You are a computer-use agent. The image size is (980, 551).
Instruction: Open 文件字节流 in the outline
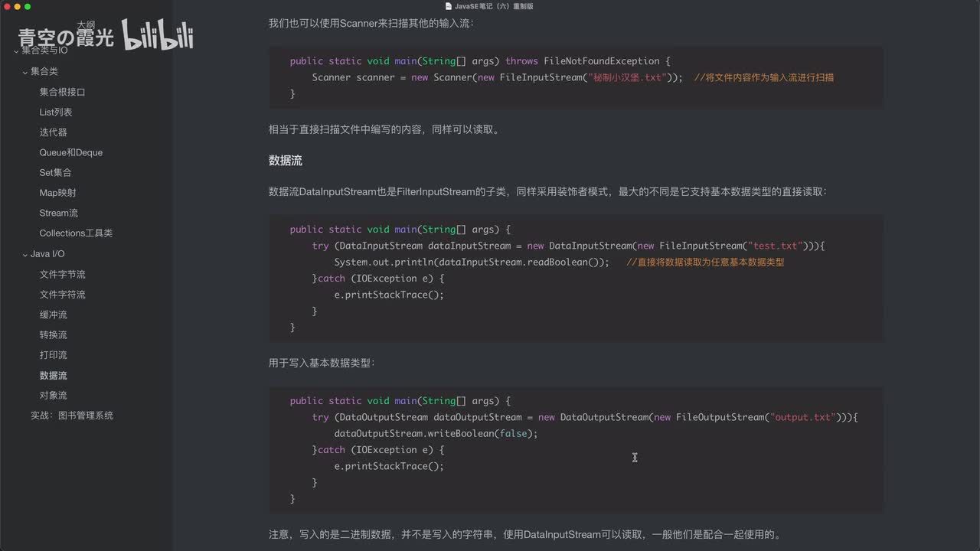click(62, 274)
